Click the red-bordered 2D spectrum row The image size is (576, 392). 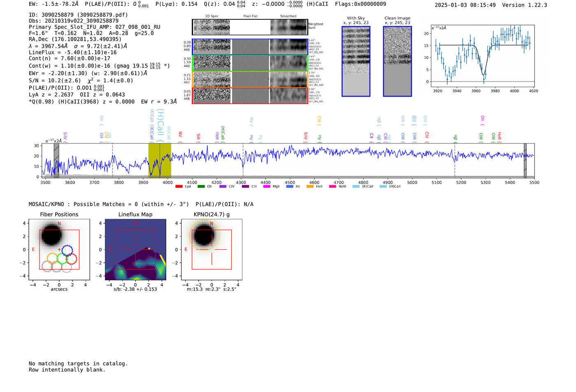pos(250,95)
